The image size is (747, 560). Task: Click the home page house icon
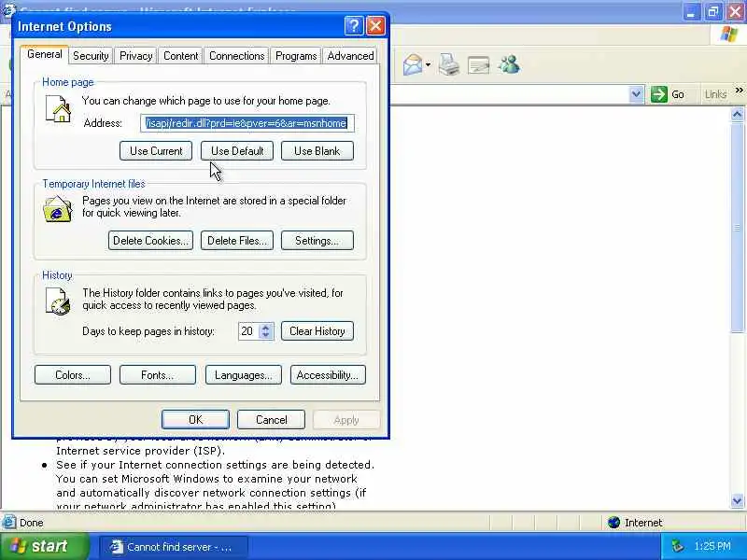[58, 108]
